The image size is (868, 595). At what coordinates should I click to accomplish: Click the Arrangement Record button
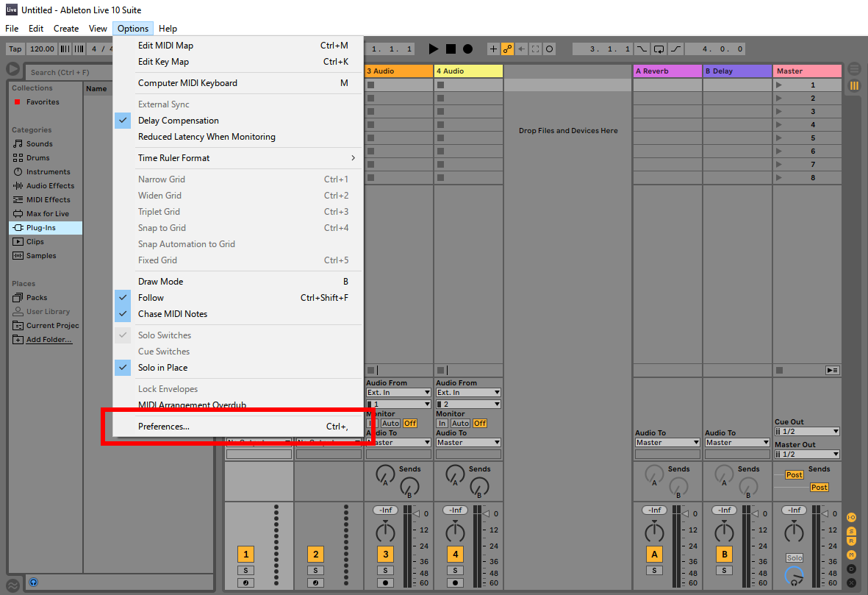(x=467, y=49)
